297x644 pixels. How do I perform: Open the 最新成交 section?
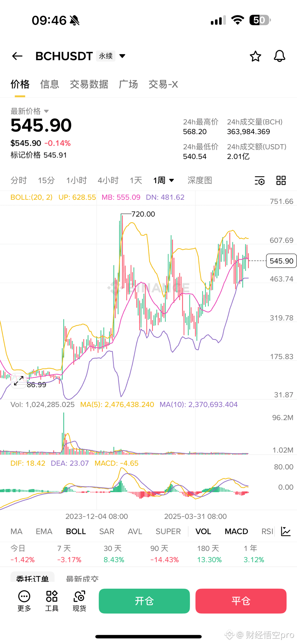click(82, 578)
